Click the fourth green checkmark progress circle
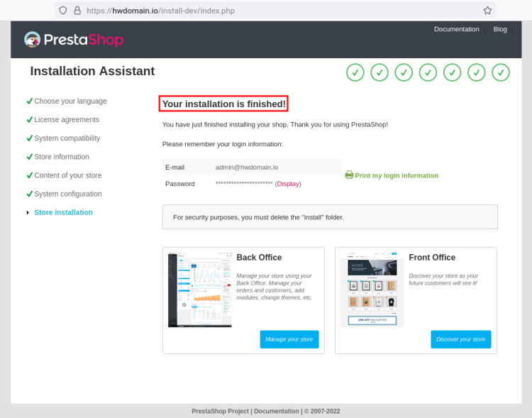Screen dimensions: 532x418 tap(428, 72)
